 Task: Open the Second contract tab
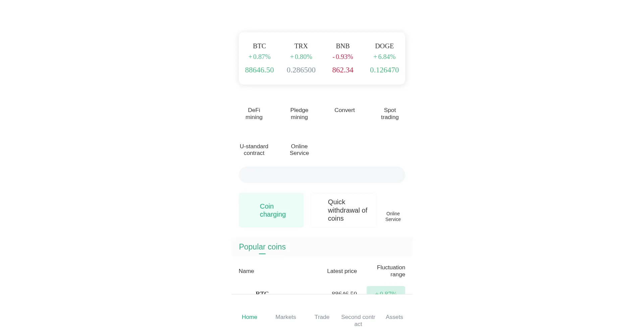coord(358,320)
